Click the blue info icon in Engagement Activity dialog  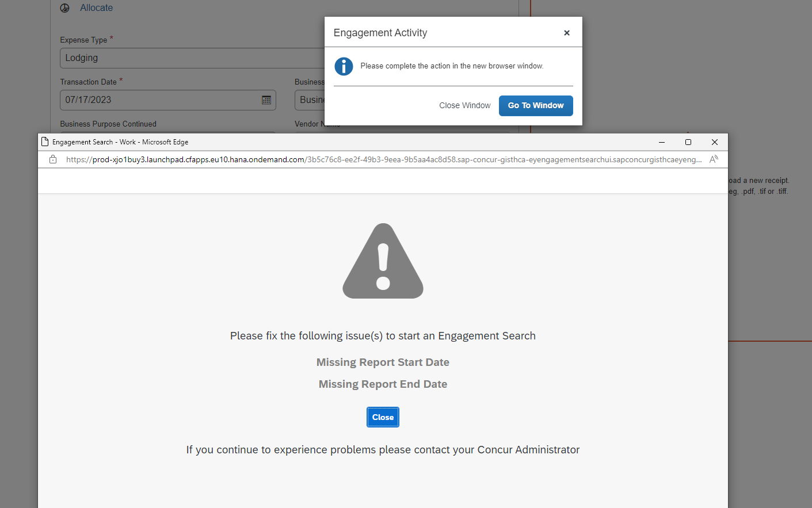344,66
